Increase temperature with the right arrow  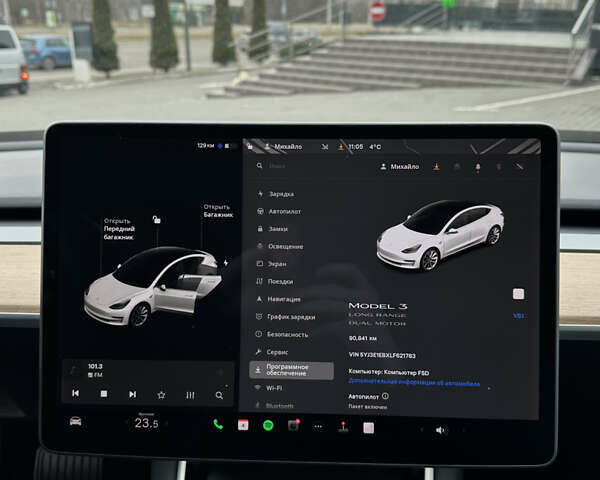tap(167, 423)
